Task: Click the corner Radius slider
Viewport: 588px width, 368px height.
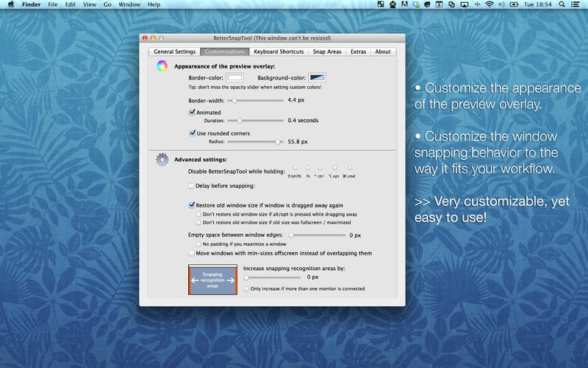Action: (255, 142)
